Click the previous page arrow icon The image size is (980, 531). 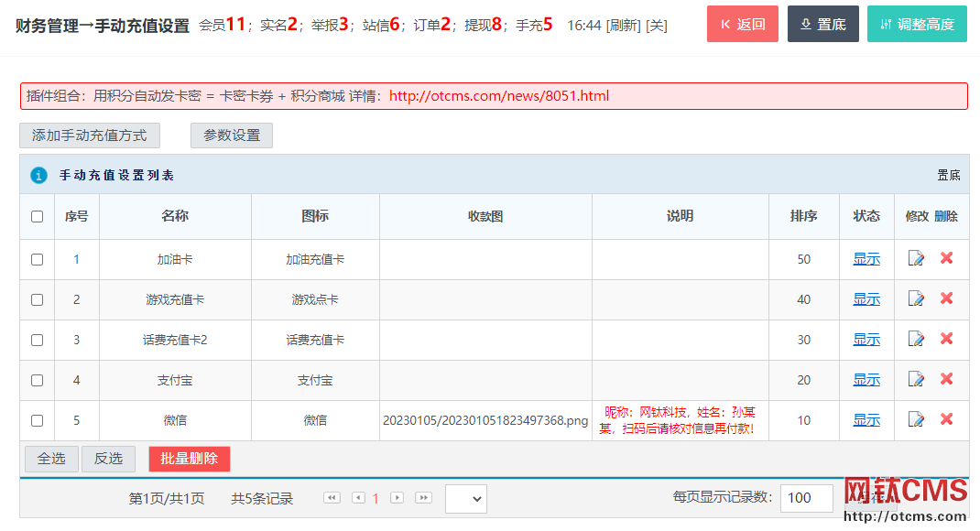358,498
